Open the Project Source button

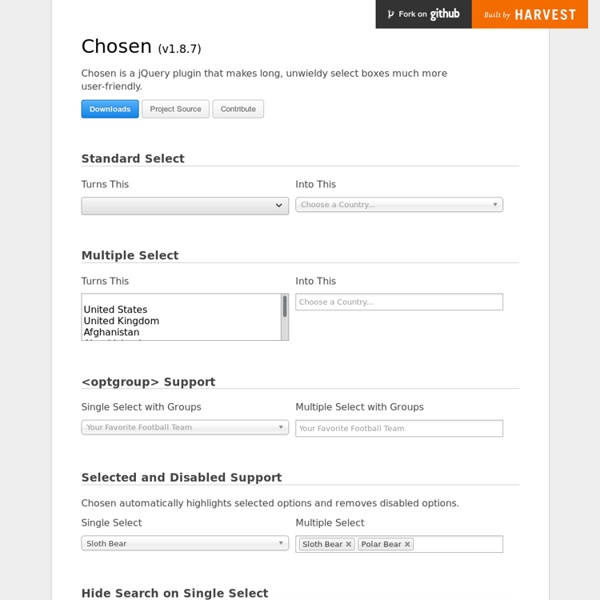coord(175,109)
